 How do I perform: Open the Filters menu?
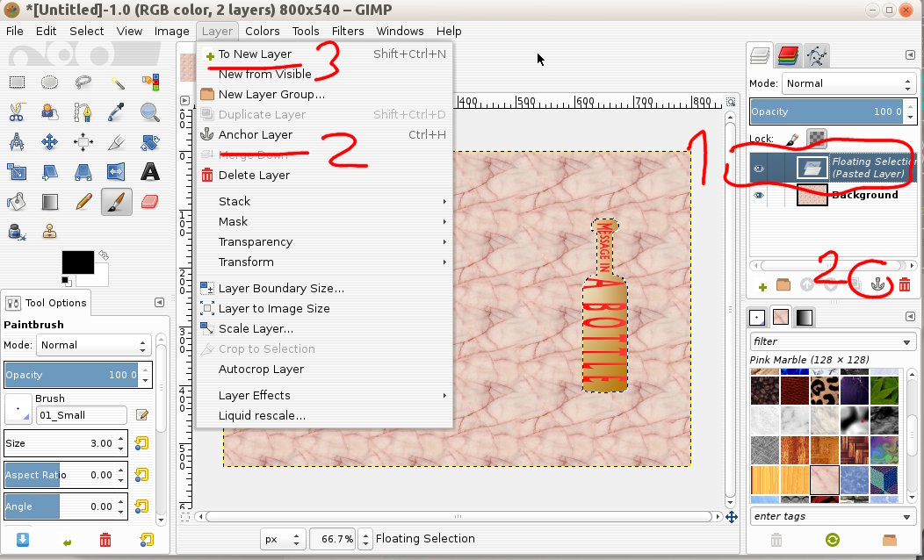coord(348,31)
